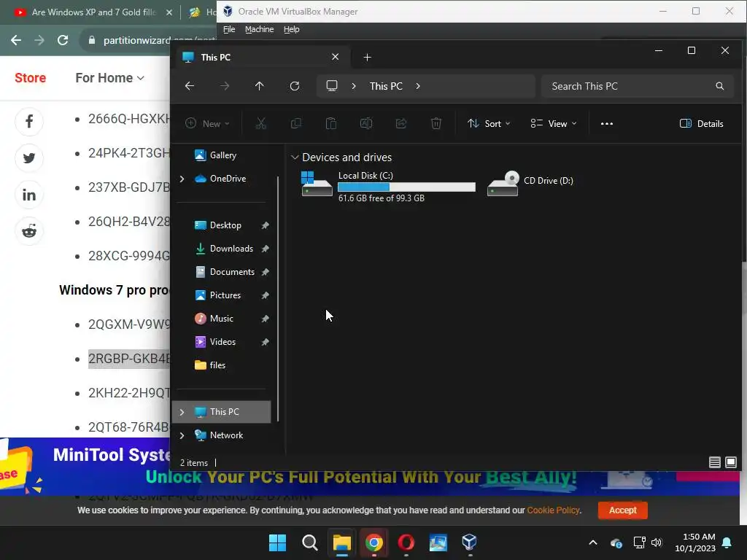
Task: Reload the Chrome page
Action: coord(63,41)
